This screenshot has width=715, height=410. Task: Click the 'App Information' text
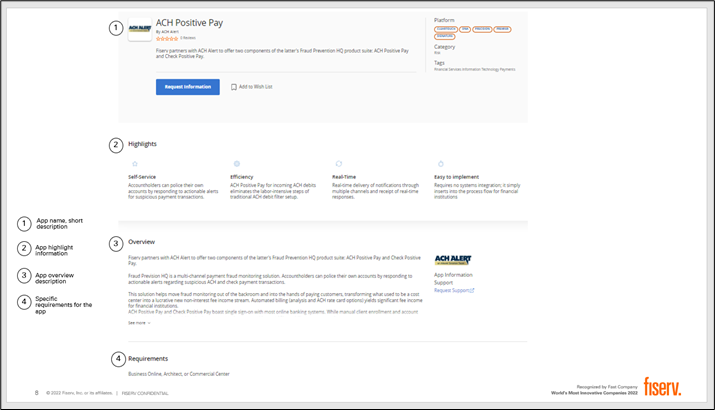pos(453,275)
